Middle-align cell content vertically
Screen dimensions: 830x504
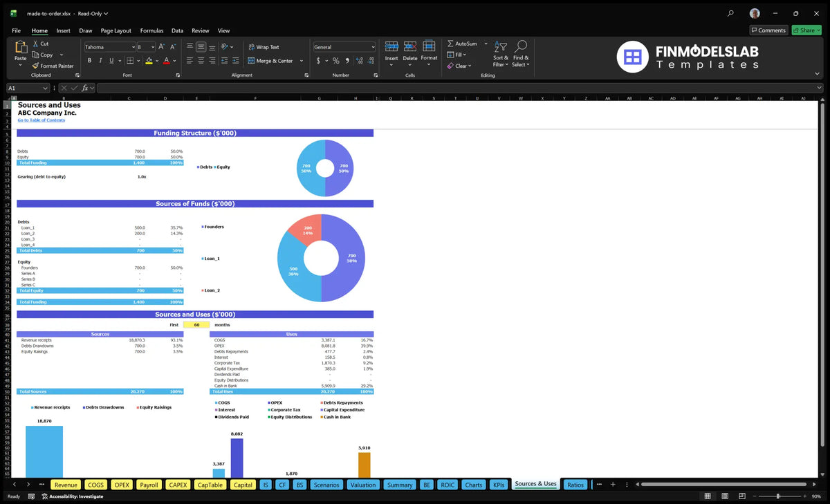(x=201, y=47)
